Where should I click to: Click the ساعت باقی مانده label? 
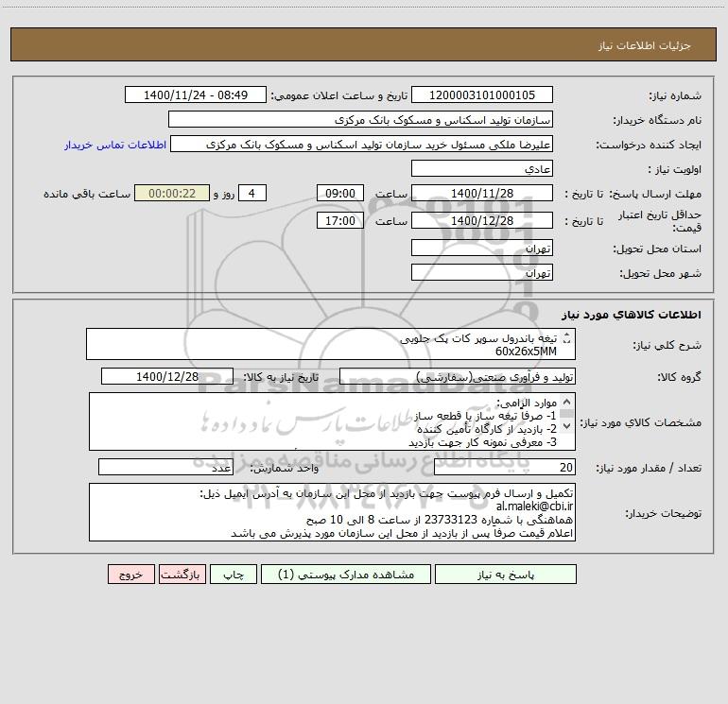tap(87, 194)
